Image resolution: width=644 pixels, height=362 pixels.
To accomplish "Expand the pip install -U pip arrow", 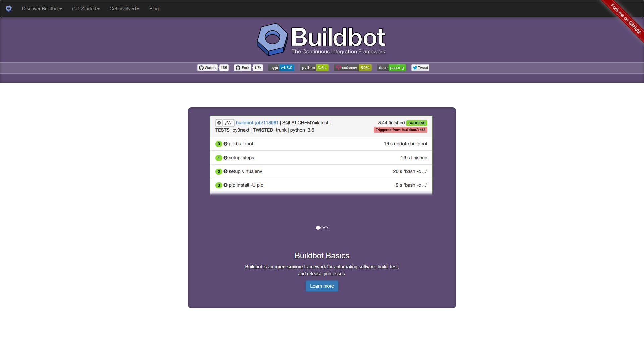I will (x=225, y=185).
